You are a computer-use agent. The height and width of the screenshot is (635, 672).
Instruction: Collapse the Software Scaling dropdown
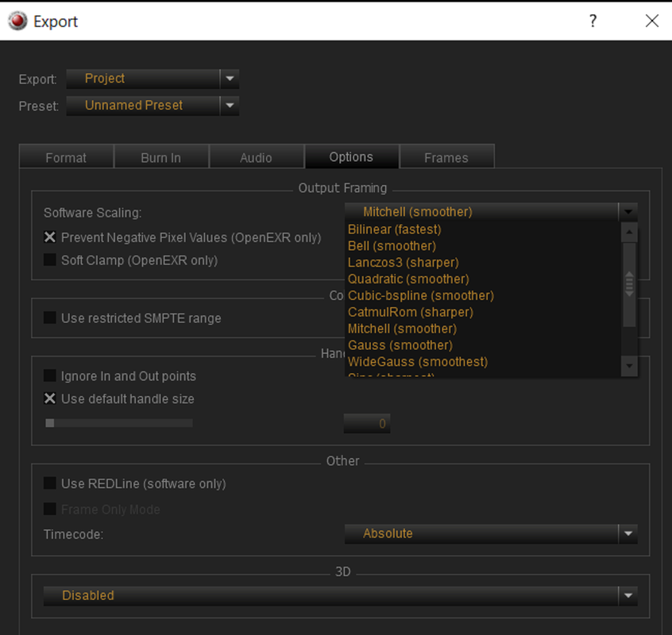[x=491, y=211]
